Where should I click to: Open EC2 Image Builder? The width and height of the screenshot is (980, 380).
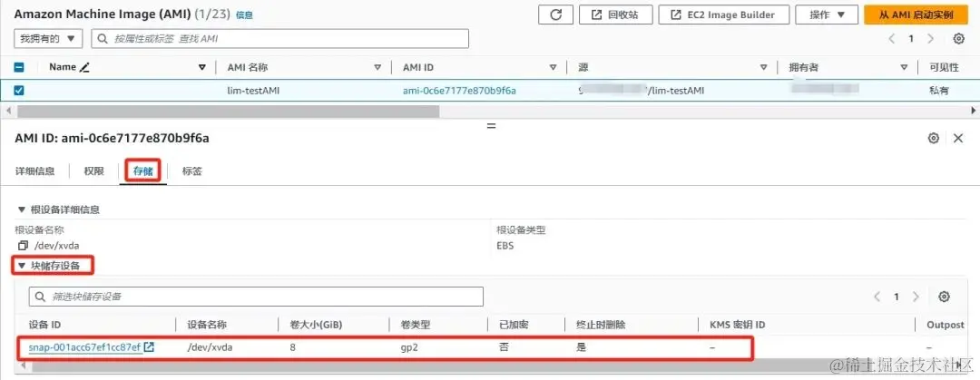pos(723,15)
